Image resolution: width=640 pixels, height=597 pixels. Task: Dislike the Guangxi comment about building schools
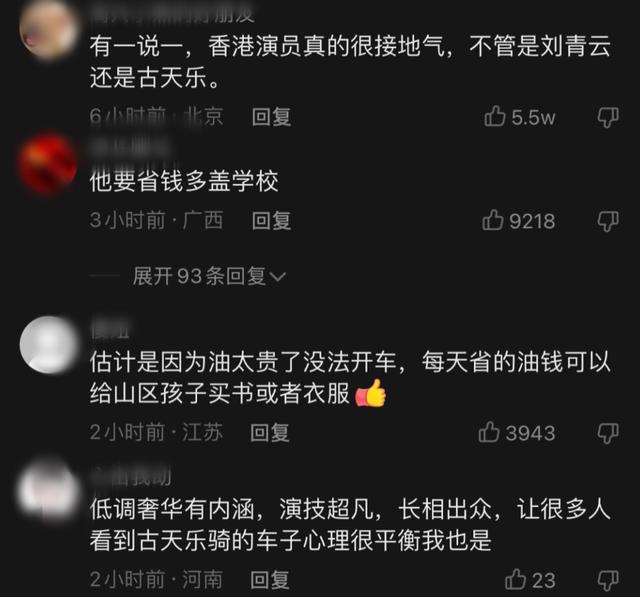[x=608, y=221]
